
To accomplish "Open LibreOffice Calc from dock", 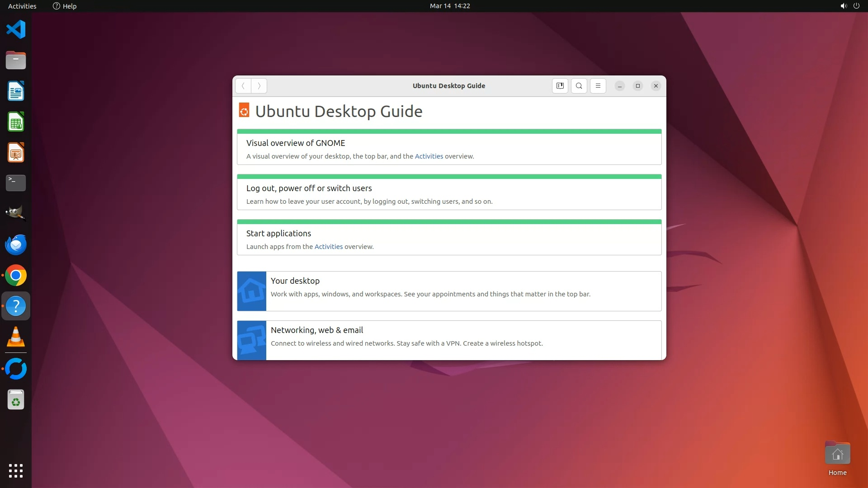I will (x=16, y=122).
